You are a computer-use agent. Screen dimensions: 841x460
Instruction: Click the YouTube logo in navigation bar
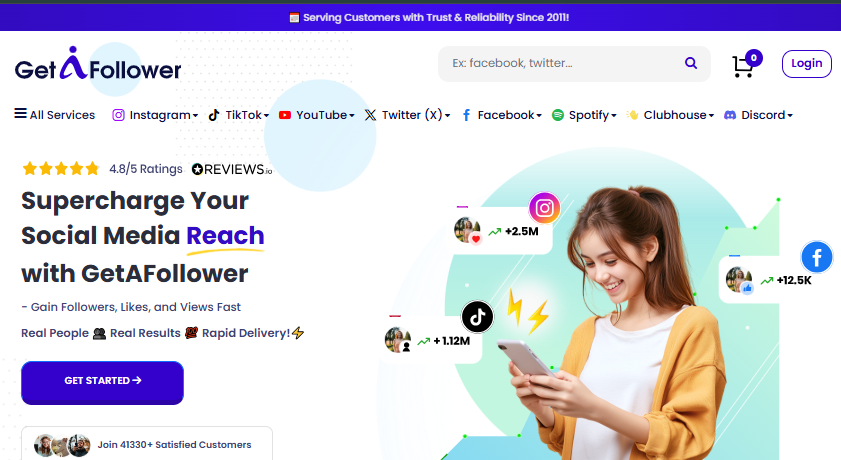point(285,115)
